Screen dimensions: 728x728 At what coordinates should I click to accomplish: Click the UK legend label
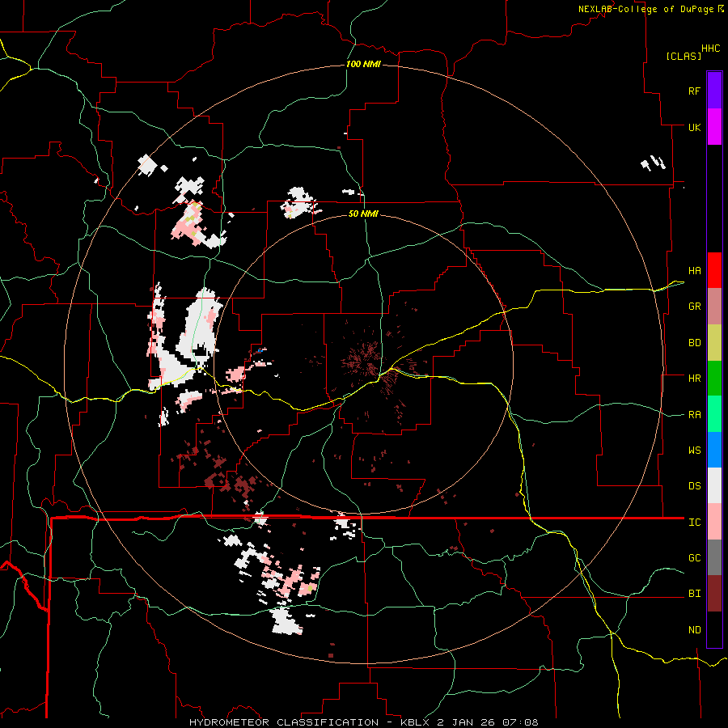tap(694, 127)
